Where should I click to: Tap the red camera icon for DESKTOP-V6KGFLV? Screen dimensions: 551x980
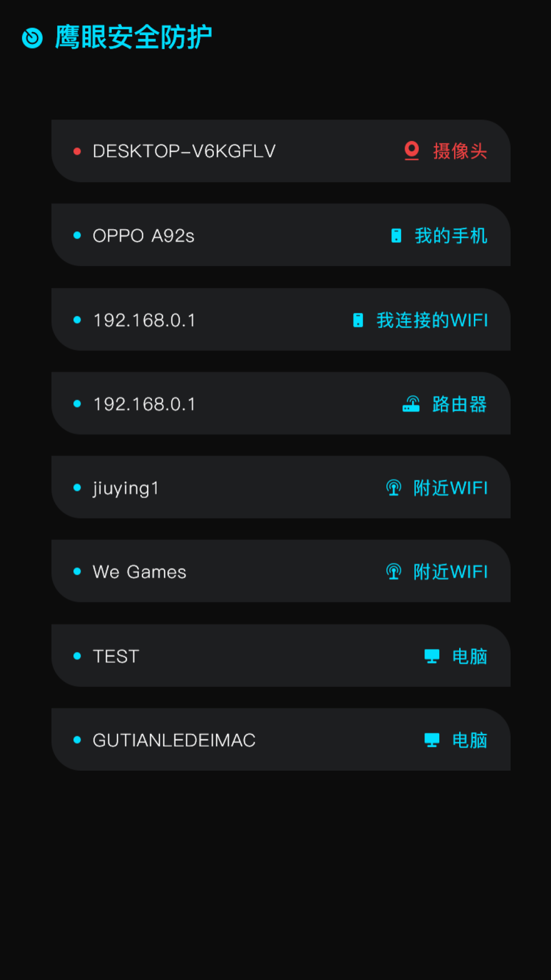point(411,151)
